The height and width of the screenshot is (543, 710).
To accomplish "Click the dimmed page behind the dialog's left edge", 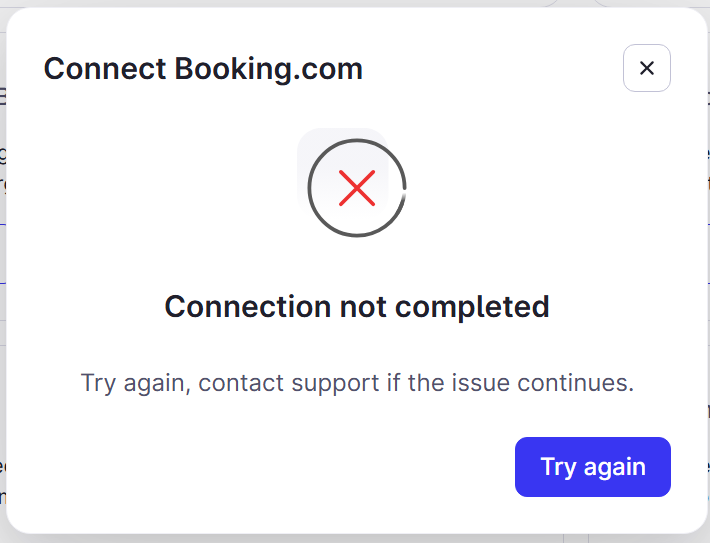I will (x=2, y=272).
